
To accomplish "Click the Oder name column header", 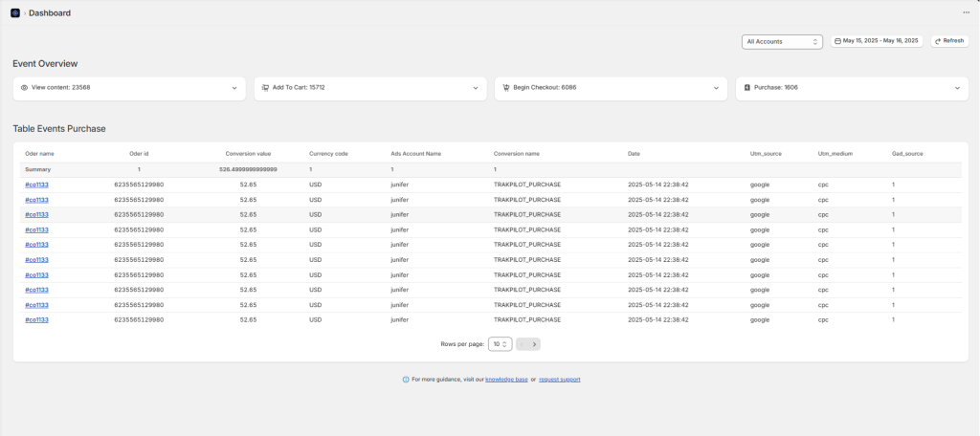I will [39, 154].
